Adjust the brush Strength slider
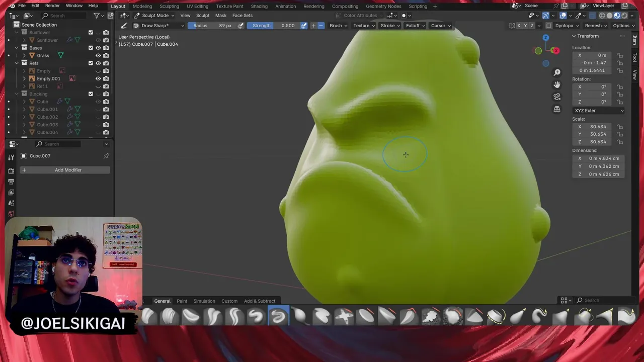Screen dimensions: 644x362 [273, 26]
